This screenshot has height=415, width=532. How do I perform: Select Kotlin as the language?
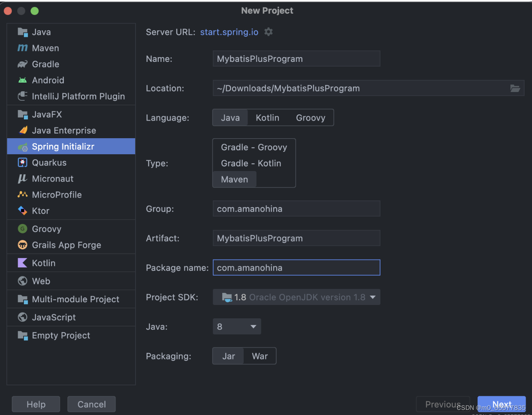[268, 118]
